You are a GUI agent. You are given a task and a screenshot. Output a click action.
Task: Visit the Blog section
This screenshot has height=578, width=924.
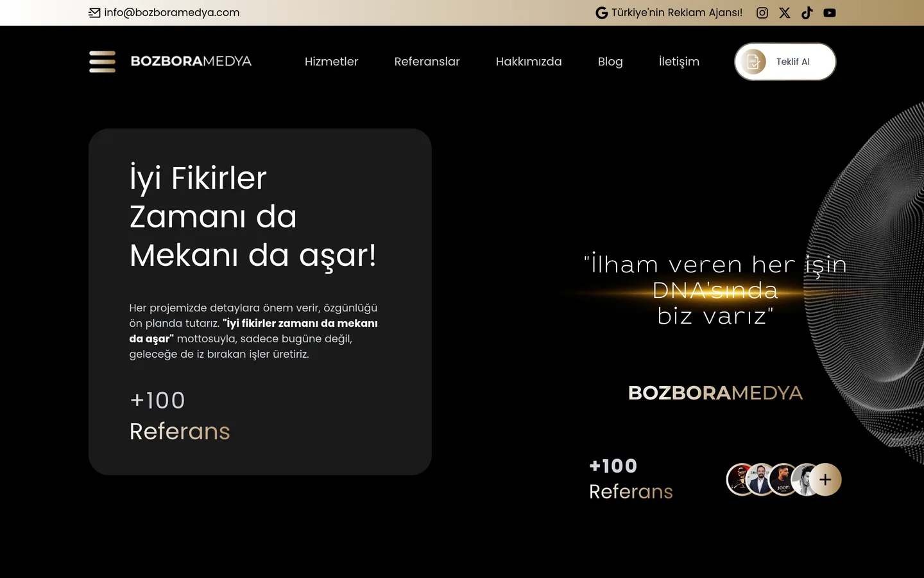(610, 62)
